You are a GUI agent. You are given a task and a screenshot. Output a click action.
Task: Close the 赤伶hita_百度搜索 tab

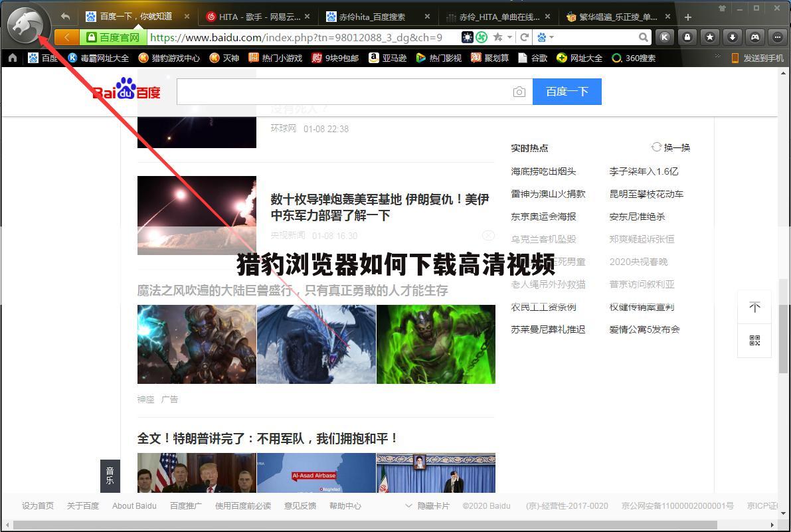427,17
